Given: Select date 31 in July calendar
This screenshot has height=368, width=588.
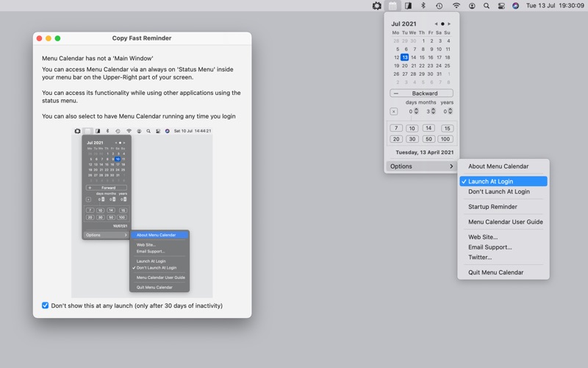Looking at the screenshot, I should pyautogui.click(x=439, y=74).
